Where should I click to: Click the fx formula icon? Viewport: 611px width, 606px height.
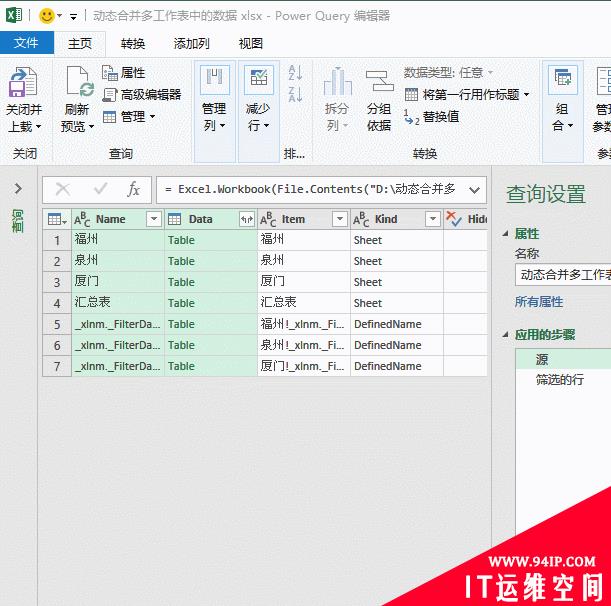[133, 189]
